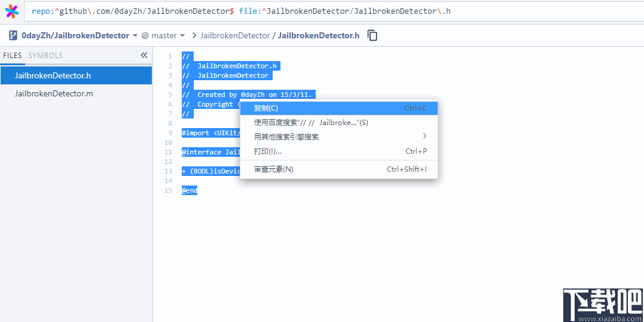The width and height of the screenshot is (644, 322).
Task: Click JailbrokenDetector.h breadcrumb file name
Action: click(319, 35)
